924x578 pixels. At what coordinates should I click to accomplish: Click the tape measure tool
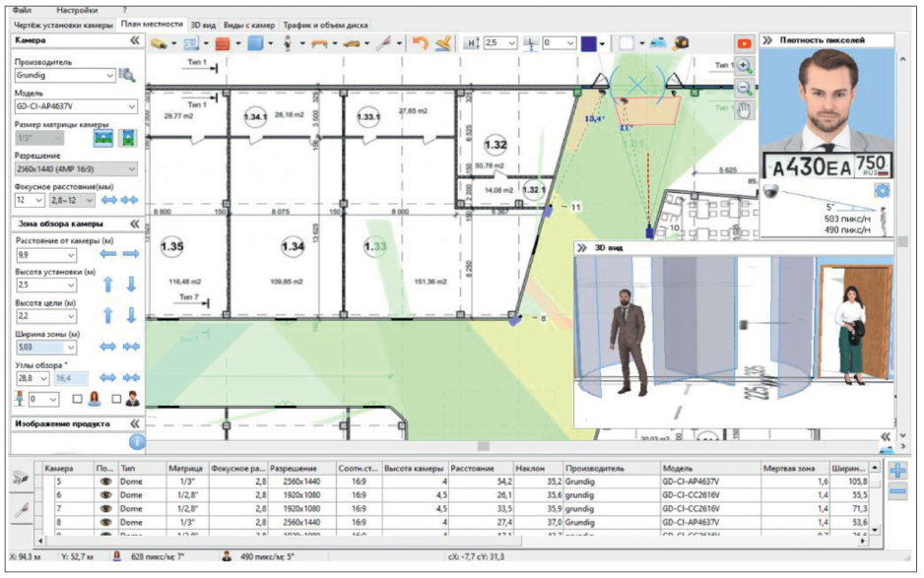pyautogui.click(x=682, y=42)
